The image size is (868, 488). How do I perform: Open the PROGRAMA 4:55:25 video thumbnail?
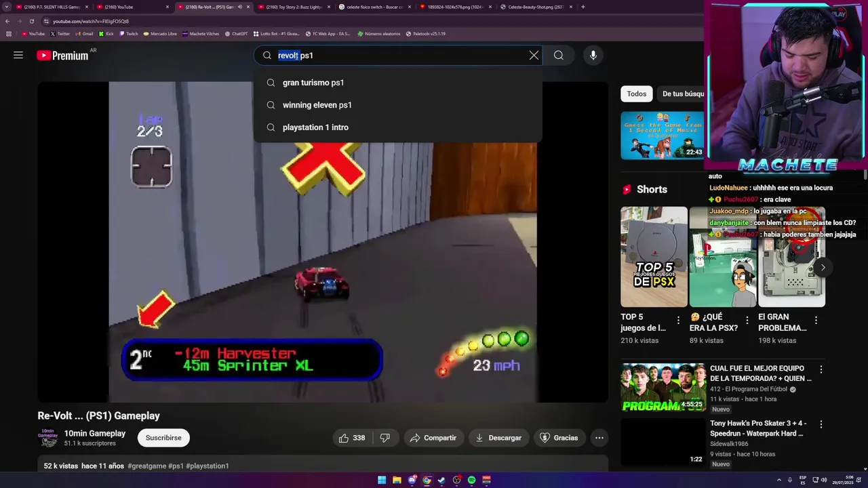tap(663, 387)
